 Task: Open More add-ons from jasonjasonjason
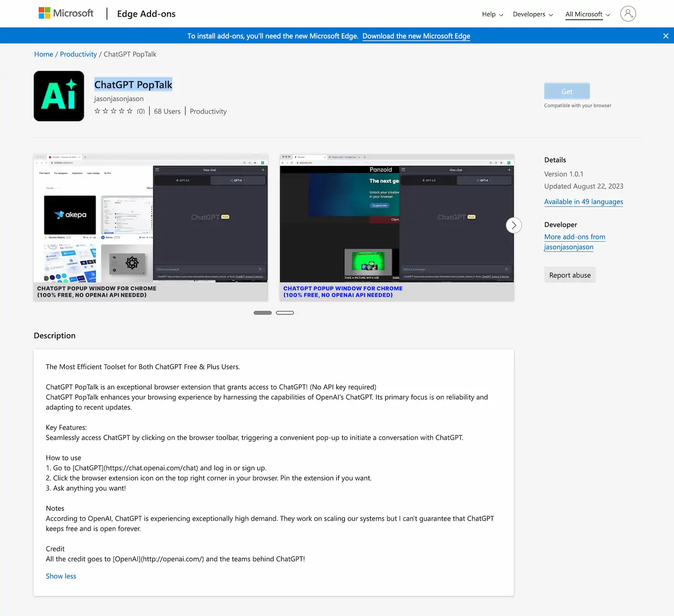pyautogui.click(x=574, y=242)
